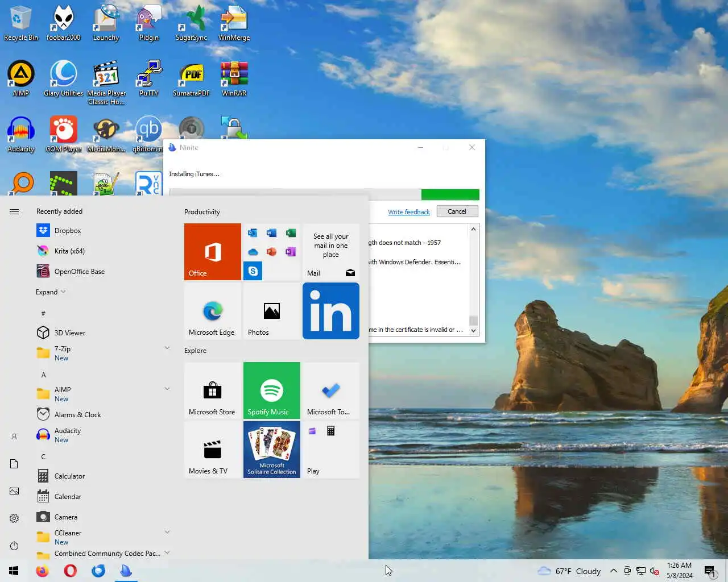Open OpenOffice Base from Recently added
728x582 pixels.
[102, 272]
